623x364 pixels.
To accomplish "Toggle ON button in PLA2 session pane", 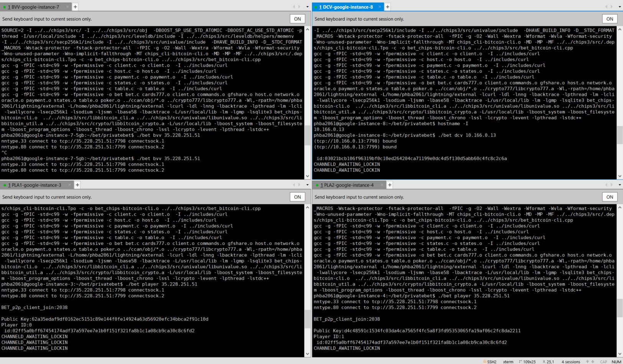I will [x=610, y=197].
